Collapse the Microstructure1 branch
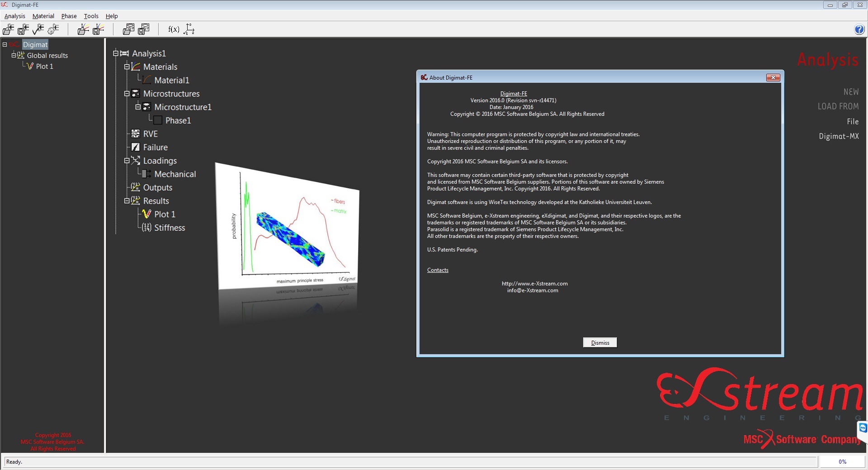 pos(138,107)
